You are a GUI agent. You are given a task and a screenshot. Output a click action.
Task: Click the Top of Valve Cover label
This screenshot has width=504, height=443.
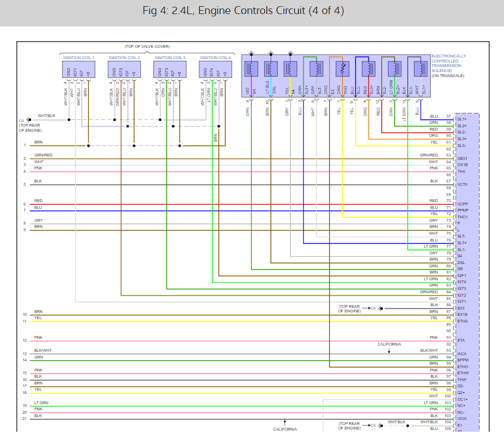click(x=147, y=47)
